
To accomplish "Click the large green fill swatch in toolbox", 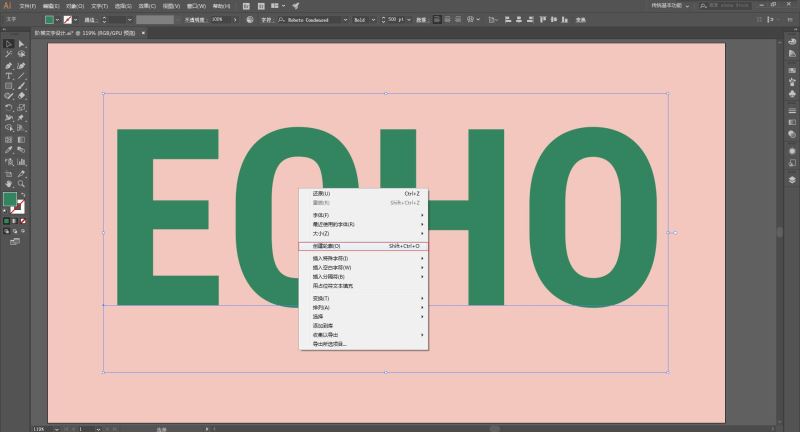I will pos(10,199).
